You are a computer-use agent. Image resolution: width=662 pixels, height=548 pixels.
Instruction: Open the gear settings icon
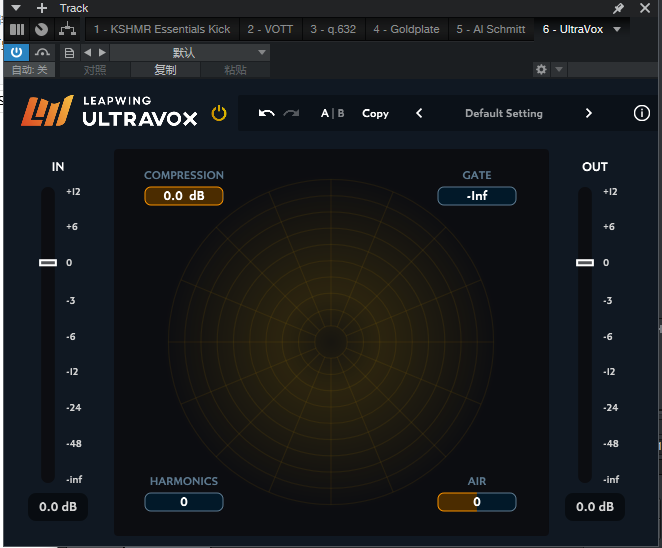pyautogui.click(x=541, y=69)
